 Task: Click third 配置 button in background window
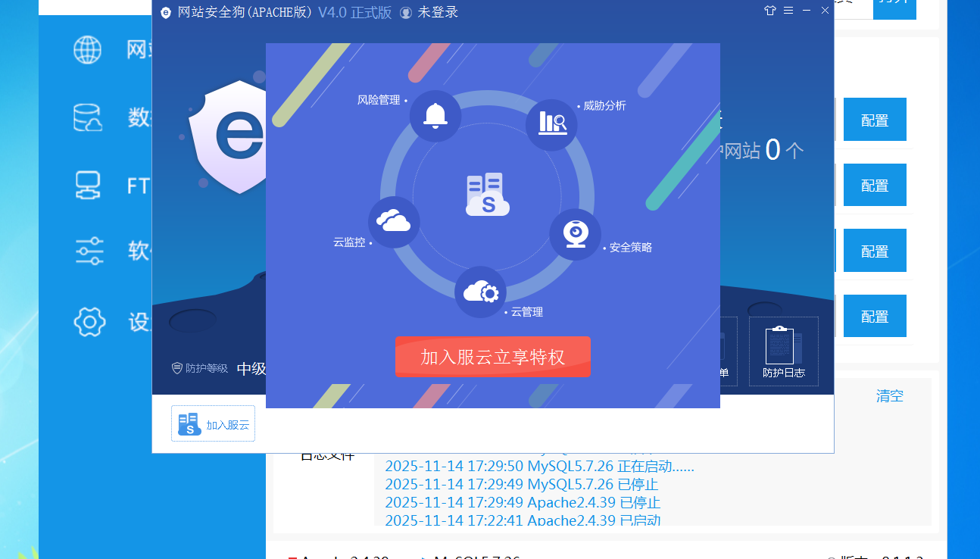pos(875,250)
